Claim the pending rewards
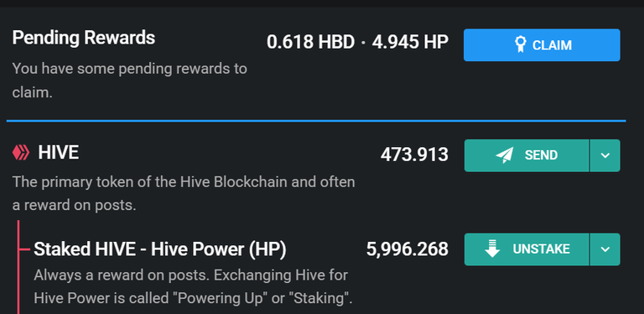 point(542,44)
